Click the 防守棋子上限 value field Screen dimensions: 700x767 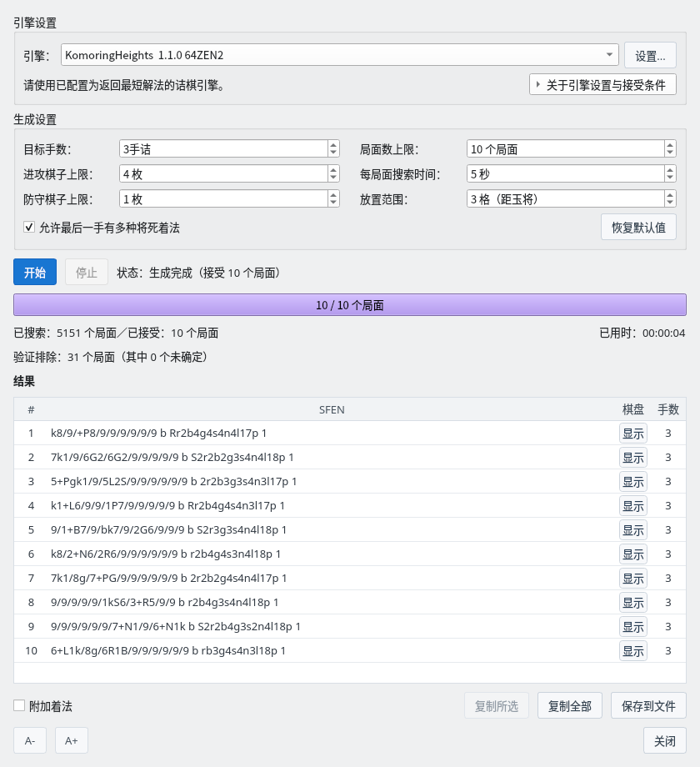[x=224, y=199]
